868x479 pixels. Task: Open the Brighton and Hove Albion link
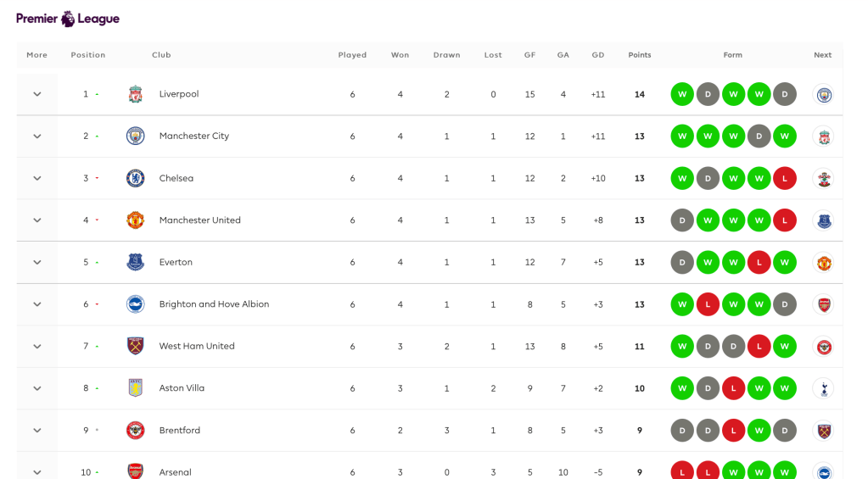coord(214,304)
